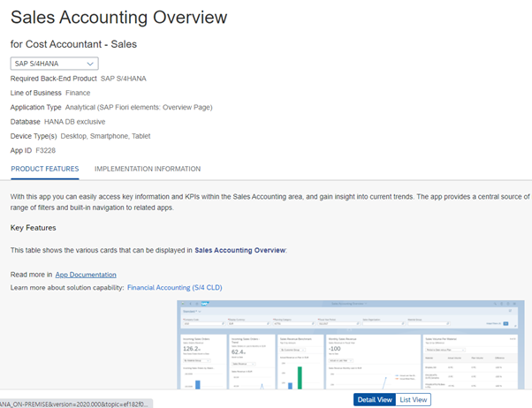Click the '126.2' KPI in the screenshot
This screenshot has height=408, width=532.
192,349
